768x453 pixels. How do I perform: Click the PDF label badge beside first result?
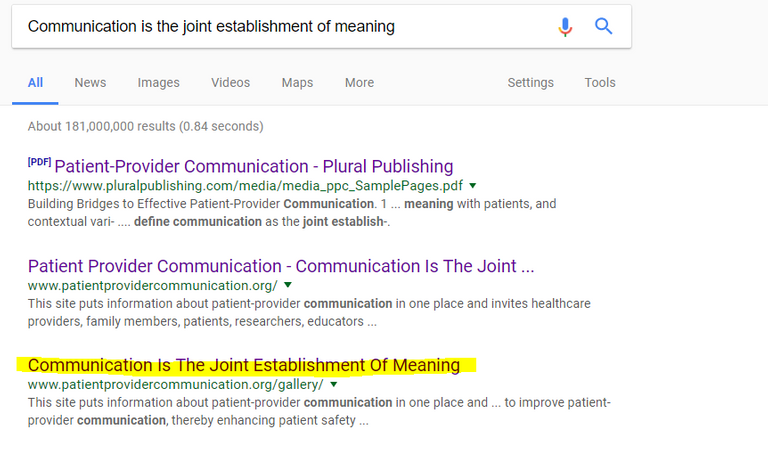tap(39, 162)
